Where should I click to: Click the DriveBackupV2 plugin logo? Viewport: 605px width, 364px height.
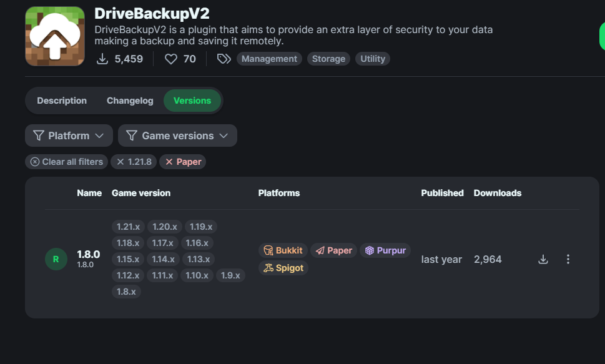[55, 36]
